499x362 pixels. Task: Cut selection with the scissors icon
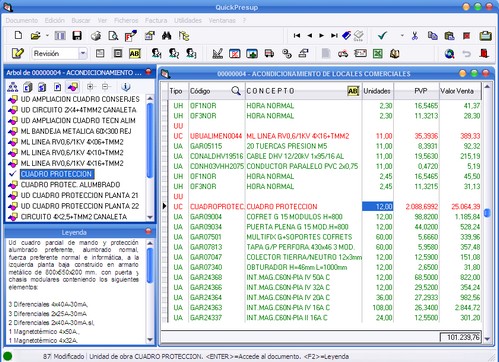(x=415, y=36)
